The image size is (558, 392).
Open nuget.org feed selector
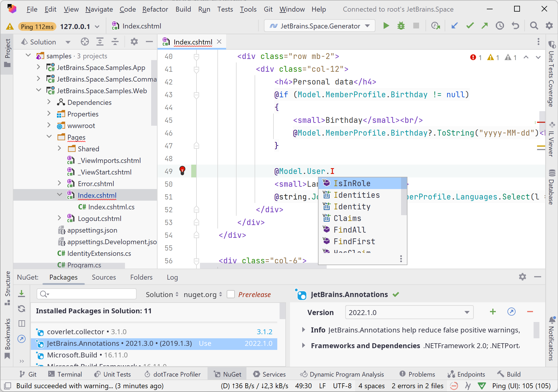[203, 294]
